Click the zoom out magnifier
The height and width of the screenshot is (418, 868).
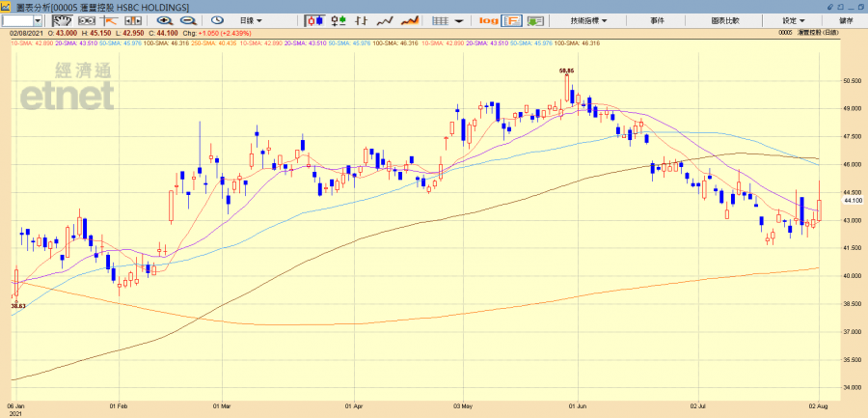tap(188, 20)
